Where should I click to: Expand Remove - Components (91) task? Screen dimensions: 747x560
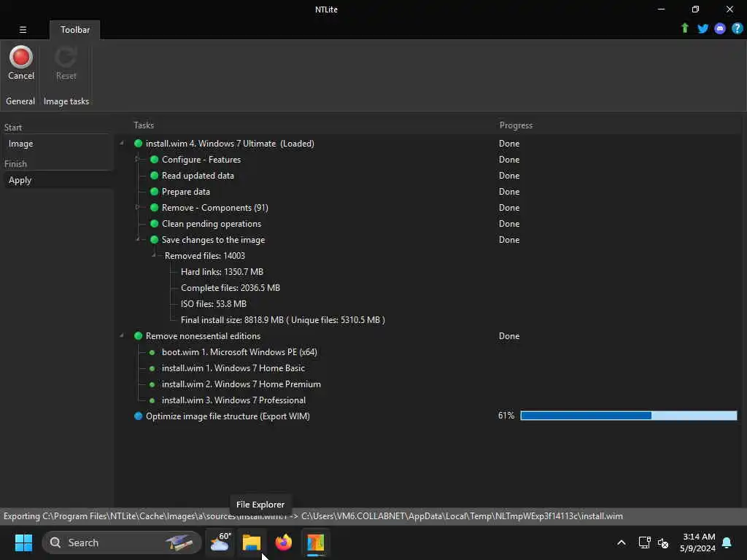click(x=137, y=207)
